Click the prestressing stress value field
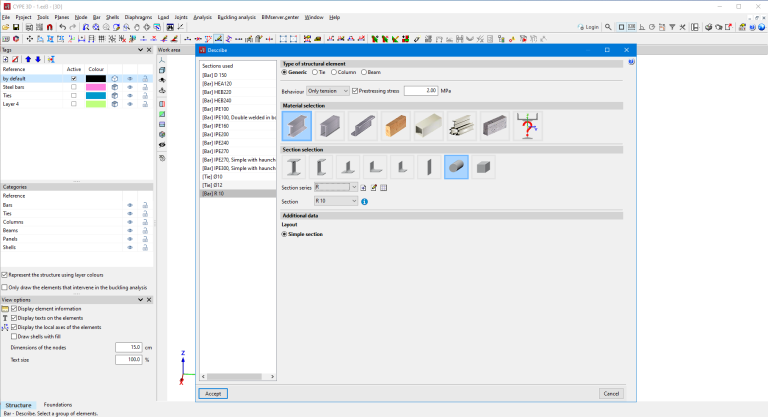The width and height of the screenshot is (768, 417). [x=422, y=90]
